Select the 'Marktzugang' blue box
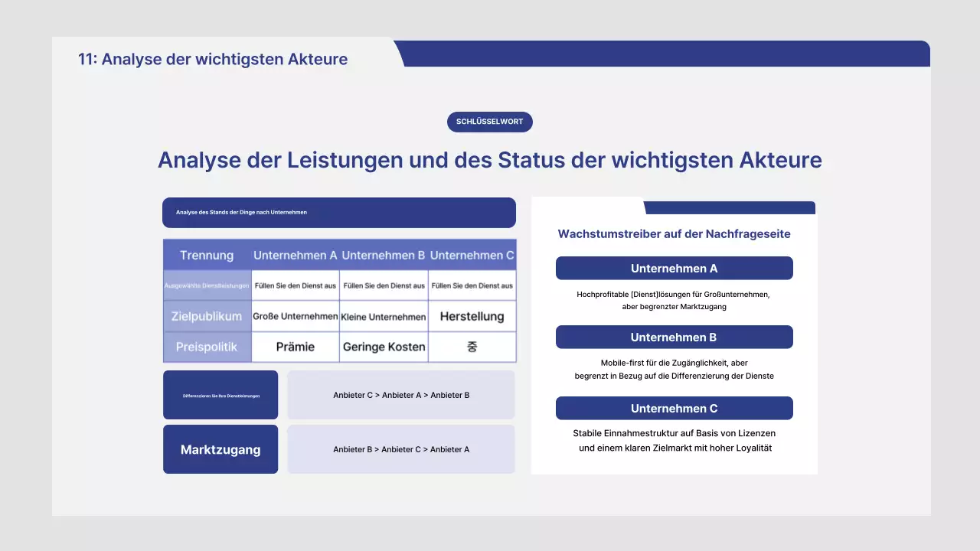The height and width of the screenshot is (551, 980). coord(220,449)
